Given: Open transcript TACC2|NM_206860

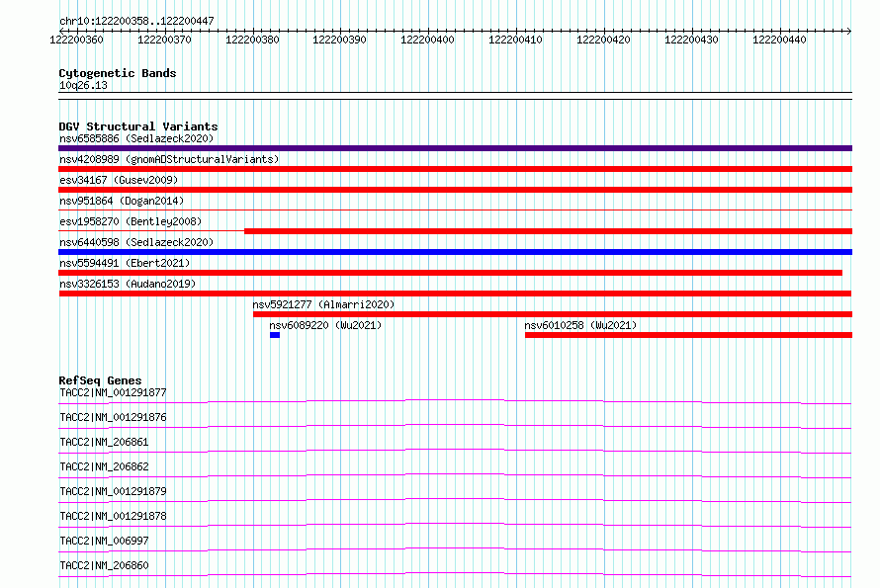Looking at the screenshot, I should [104, 565].
